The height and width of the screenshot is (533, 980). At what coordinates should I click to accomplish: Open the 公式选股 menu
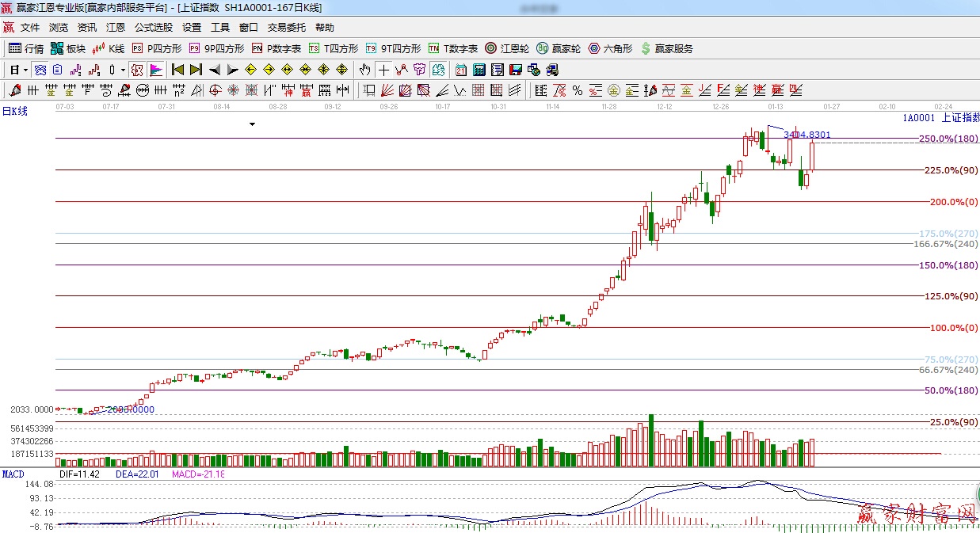pyautogui.click(x=154, y=28)
